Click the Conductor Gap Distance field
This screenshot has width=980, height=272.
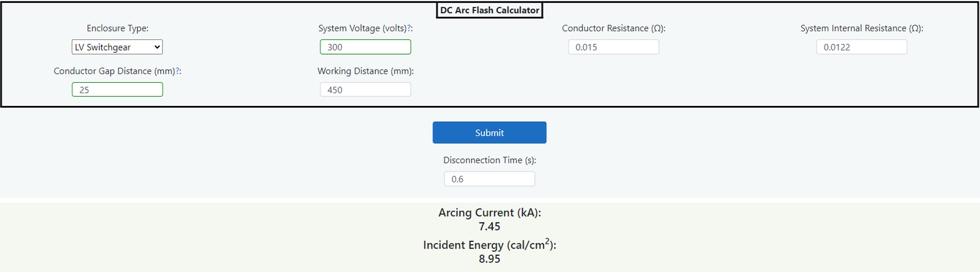pos(117,89)
